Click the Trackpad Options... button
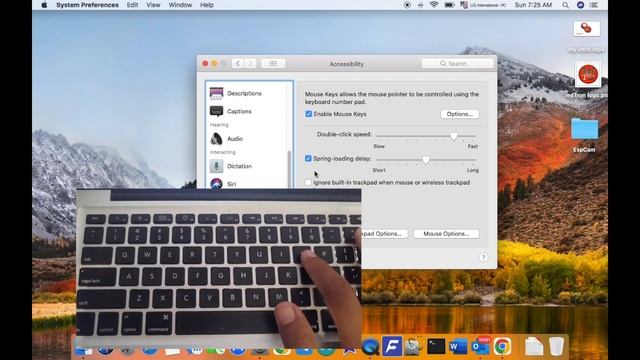This screenshot has width=640, height=360. 383,233
